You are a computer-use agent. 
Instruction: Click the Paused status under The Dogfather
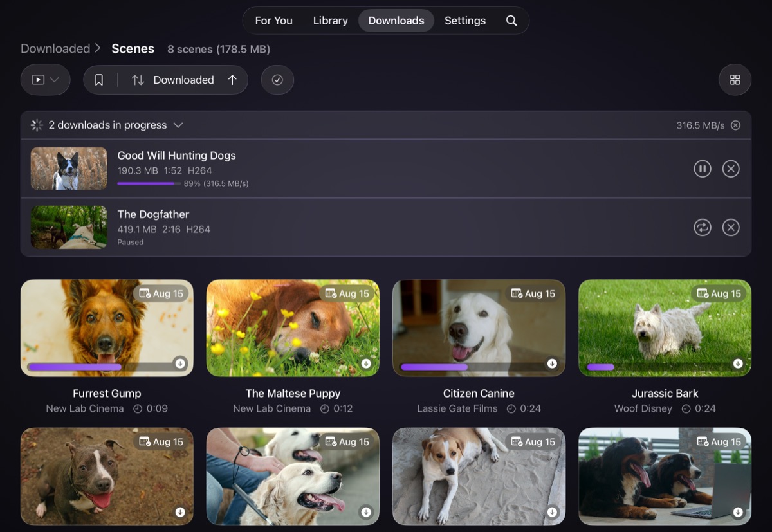[130, 243]
